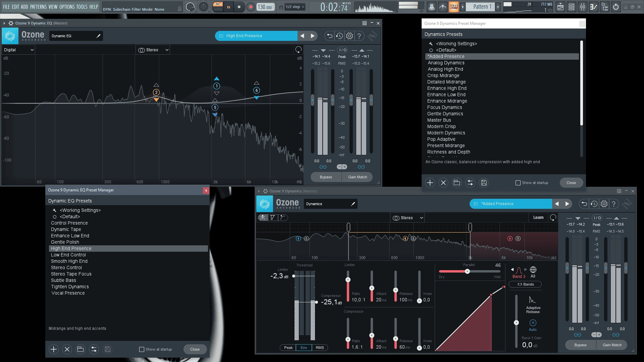Screen dimensions: 644x362
Task: Open Pattern 1 selector dropdown
Action: click(480, 7)
